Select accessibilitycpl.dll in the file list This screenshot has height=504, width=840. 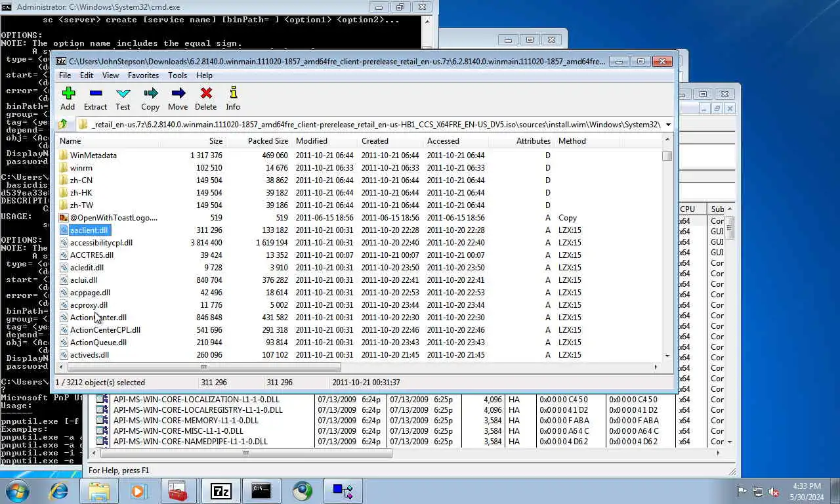101,243
